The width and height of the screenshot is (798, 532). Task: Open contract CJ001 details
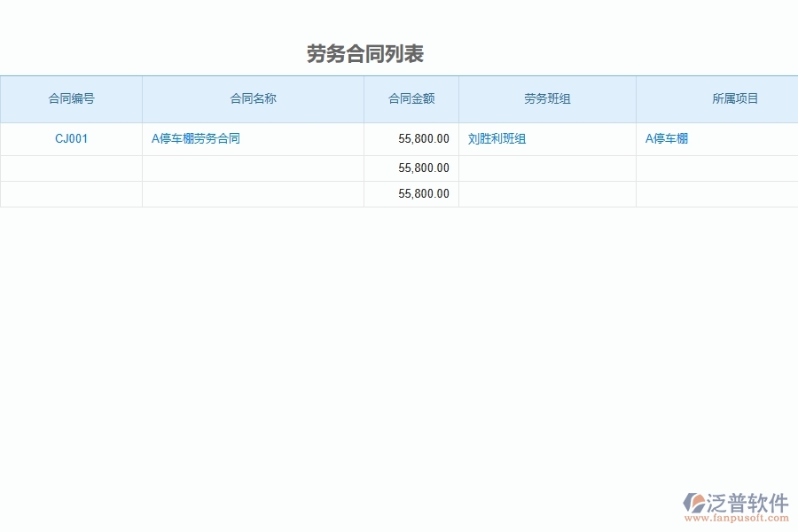(71, 138)
